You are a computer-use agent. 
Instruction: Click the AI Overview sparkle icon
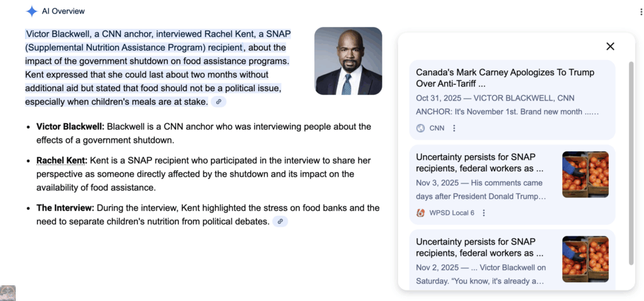(x=31, y=11)
